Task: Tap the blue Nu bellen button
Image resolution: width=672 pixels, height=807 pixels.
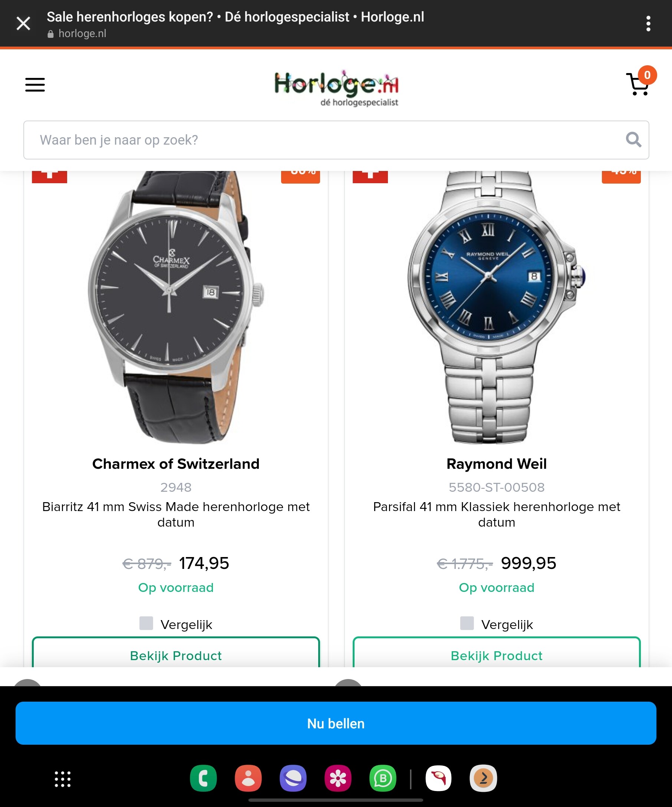Action: click(336, 723)
